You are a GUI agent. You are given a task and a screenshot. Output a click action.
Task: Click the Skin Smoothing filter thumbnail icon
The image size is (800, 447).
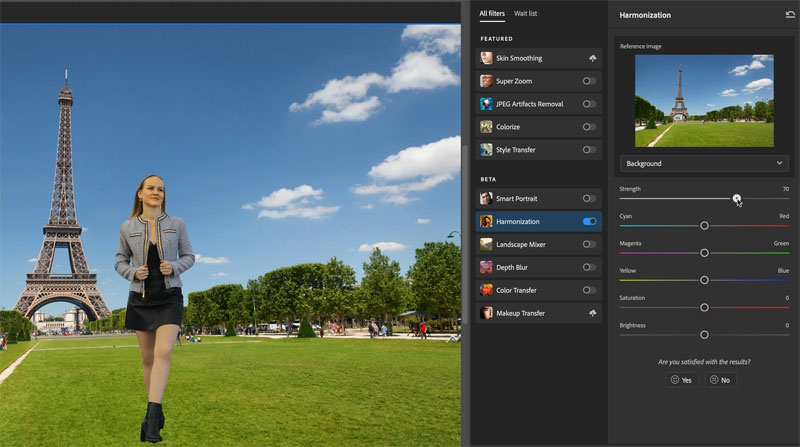click(x=486, y=58)
